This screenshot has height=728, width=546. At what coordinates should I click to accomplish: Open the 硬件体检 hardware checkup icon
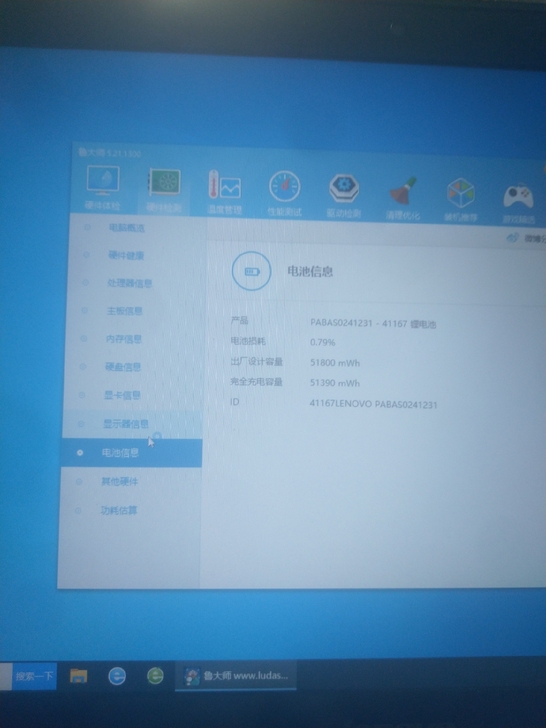pyautogui.click(x=103, y=187)
